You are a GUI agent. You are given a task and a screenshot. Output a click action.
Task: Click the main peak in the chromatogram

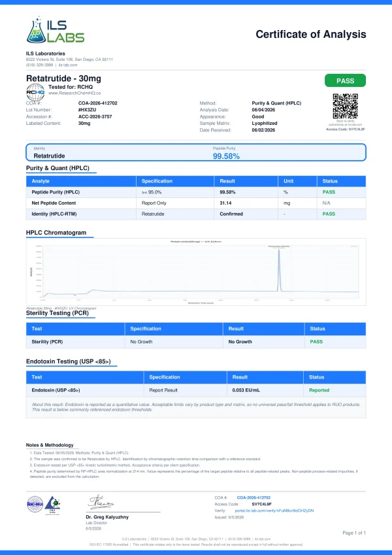[x=279, y=271]
